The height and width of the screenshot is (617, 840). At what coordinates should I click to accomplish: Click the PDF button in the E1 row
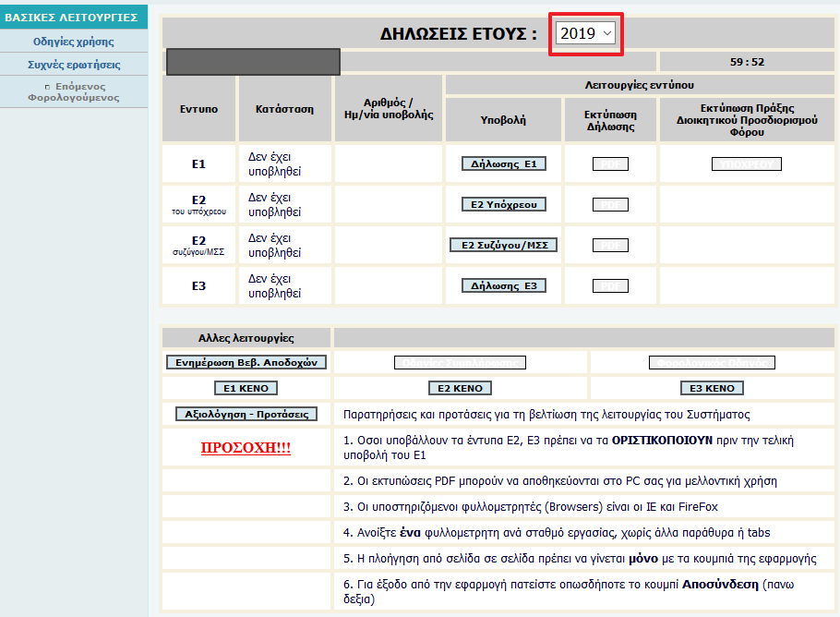pyautogui.click(x=610, y=164)
